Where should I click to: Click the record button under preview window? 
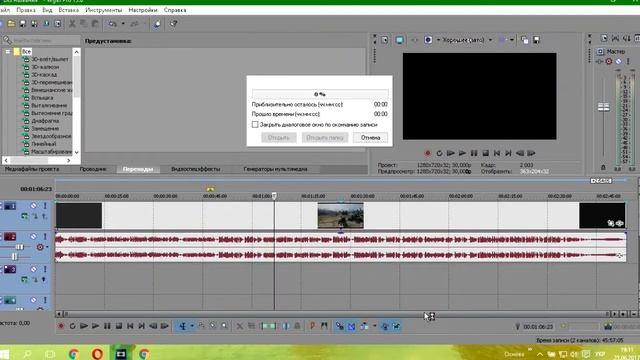click(x=428, y=153)
